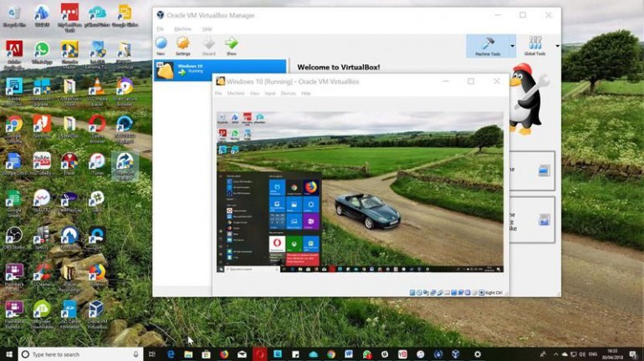The height and width of the screenshot is (361, 644).
Task: Open File menu in VirtualBox Manager
Action: (161, 29)
